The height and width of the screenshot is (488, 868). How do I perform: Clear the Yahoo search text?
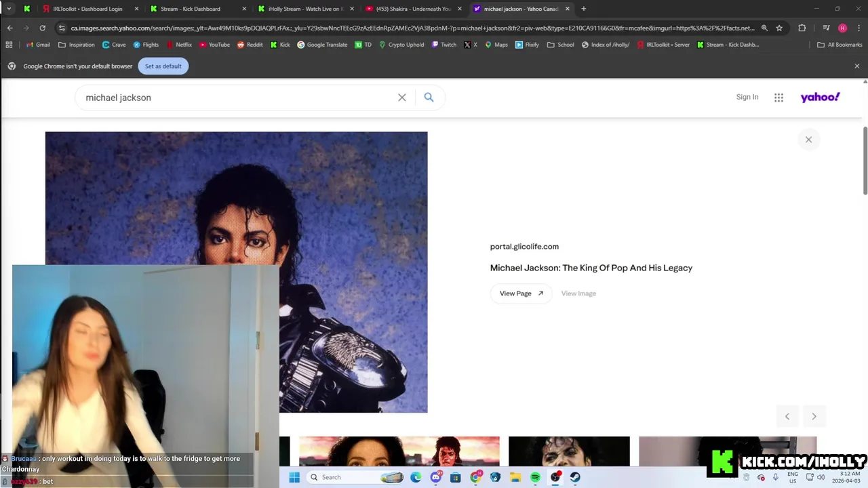(x=402, y=98)
